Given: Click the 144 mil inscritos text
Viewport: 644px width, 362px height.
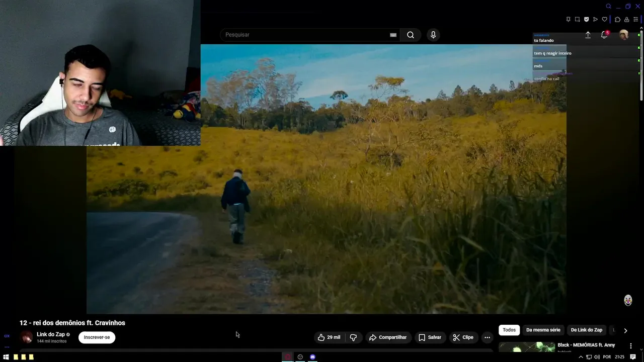Looking at the screenshot, I should coord(51,341).
